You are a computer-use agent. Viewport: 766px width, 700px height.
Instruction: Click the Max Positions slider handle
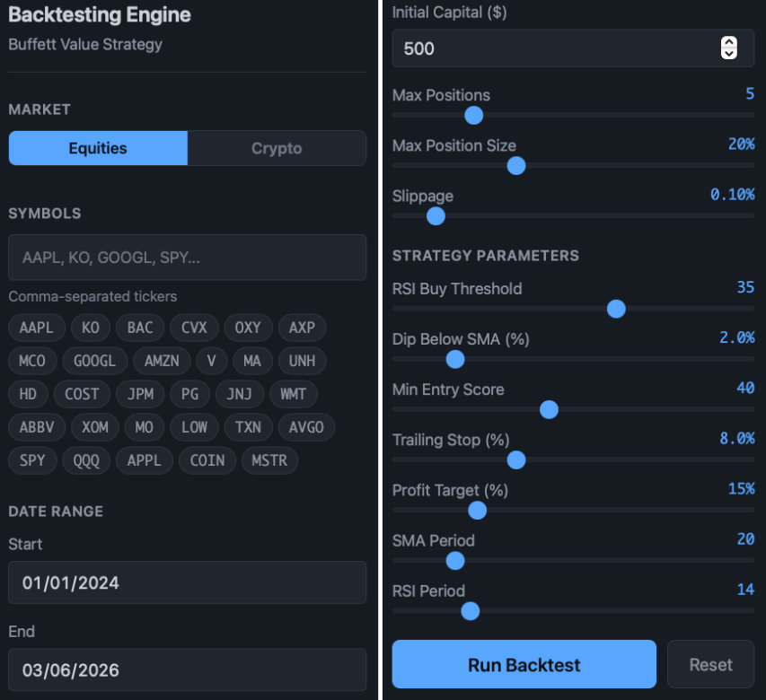(474, 115)
